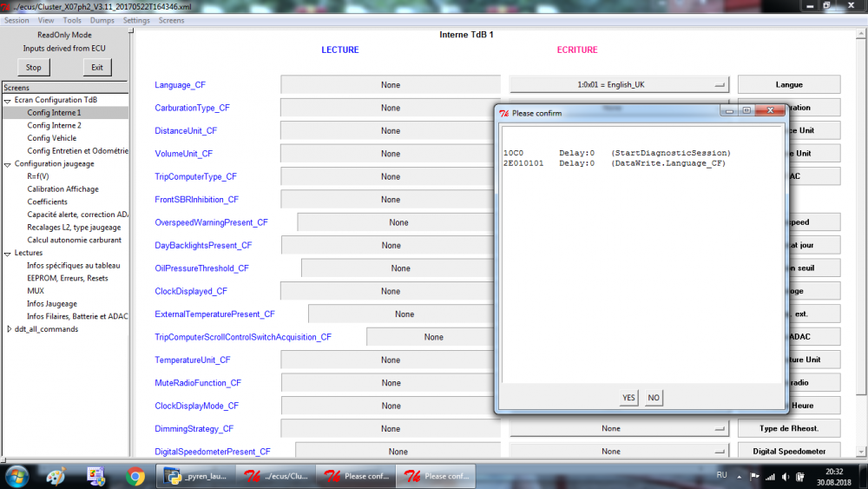Open the DigitalSpeedometerPresent write dropdown
The width and height of the screenshot is (868, 489).
[x=619, y=452]
